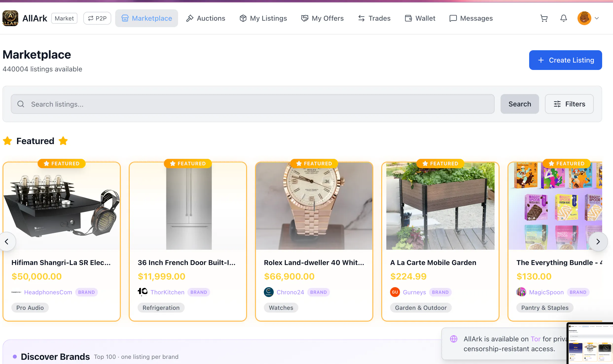The height and width of the screenshot is (364, 613).
Task: Click the MagicSpoon brand avatar
Action: point(521,292)
